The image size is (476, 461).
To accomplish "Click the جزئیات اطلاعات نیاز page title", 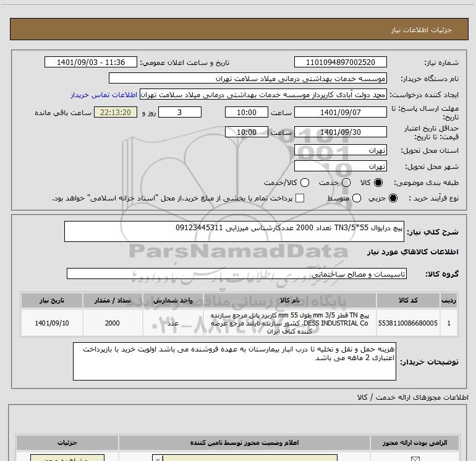I will 422,30.
